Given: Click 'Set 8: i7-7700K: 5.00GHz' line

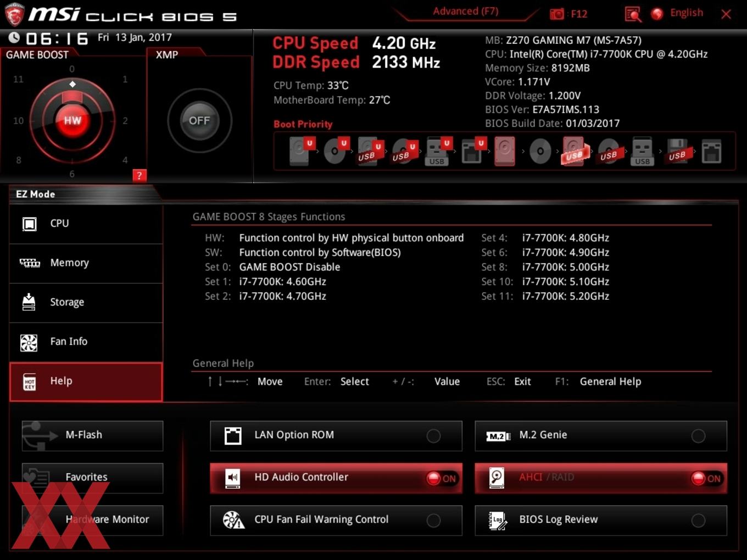Looking at the screenshot, I should coord(545,267).
